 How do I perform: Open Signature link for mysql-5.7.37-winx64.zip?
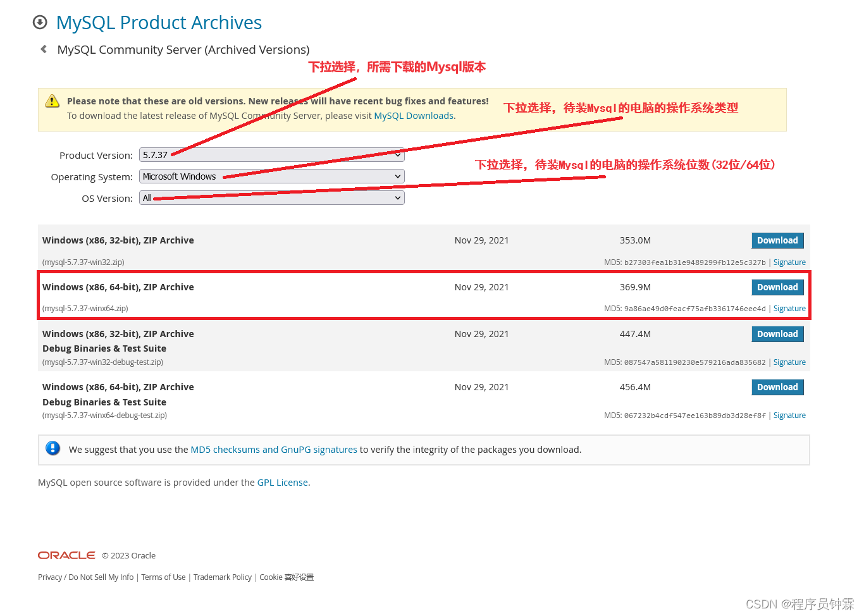coord(789,309)
